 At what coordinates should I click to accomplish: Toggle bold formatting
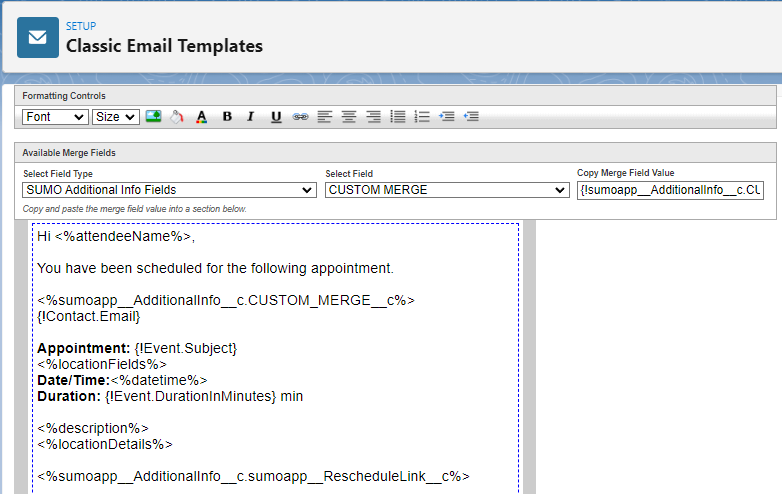227,117
